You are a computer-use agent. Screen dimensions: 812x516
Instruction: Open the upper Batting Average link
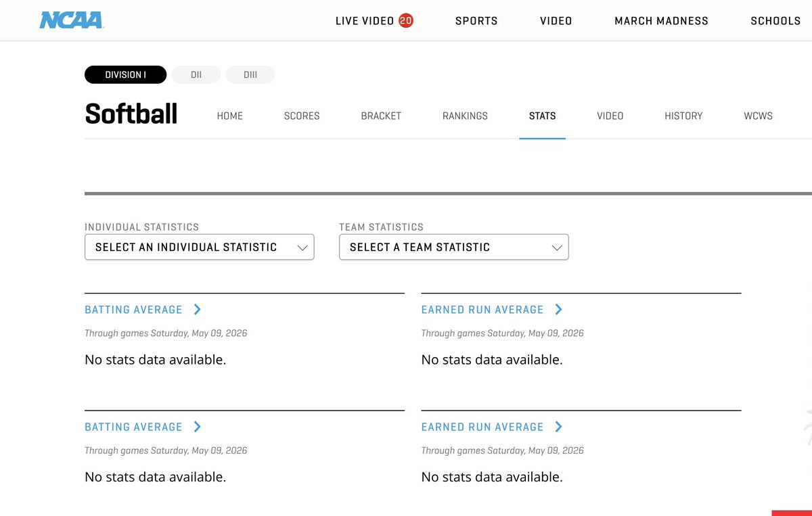133,310
